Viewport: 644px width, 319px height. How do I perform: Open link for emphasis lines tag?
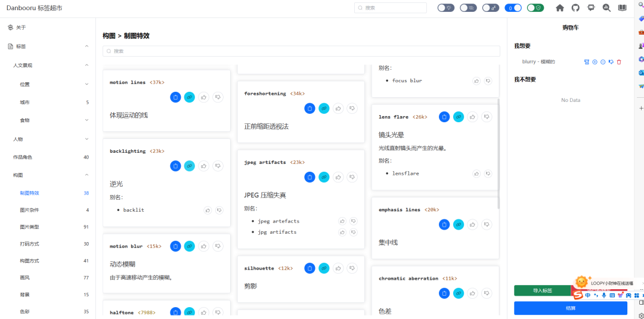pyautogui.click(x=459, y=225)
